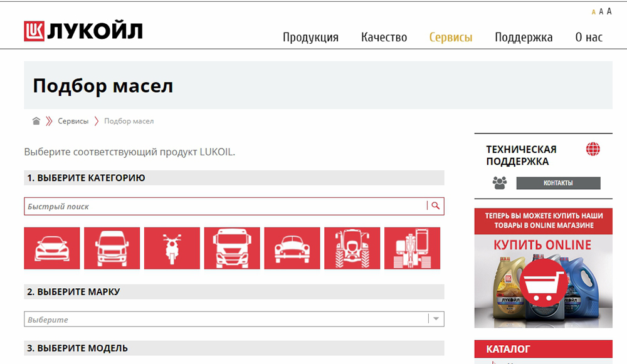This screenshot has height=364, width=627.
Task: Click the magnifier search icon
Action: [x=436, y=206]
